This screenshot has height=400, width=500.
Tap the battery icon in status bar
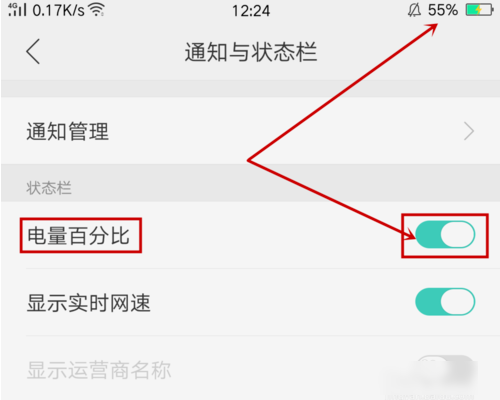[479, 10]
